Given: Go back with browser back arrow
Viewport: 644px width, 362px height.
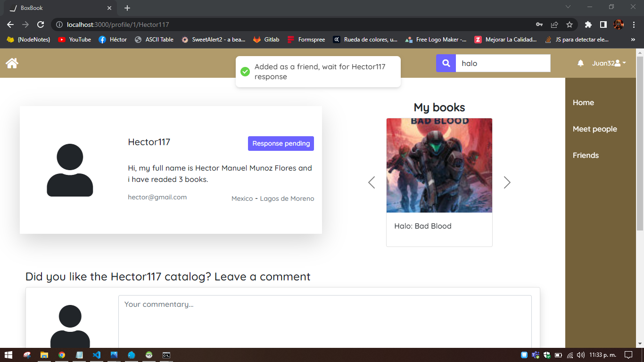Looking at the screenshot, I should tap(10, 25).
